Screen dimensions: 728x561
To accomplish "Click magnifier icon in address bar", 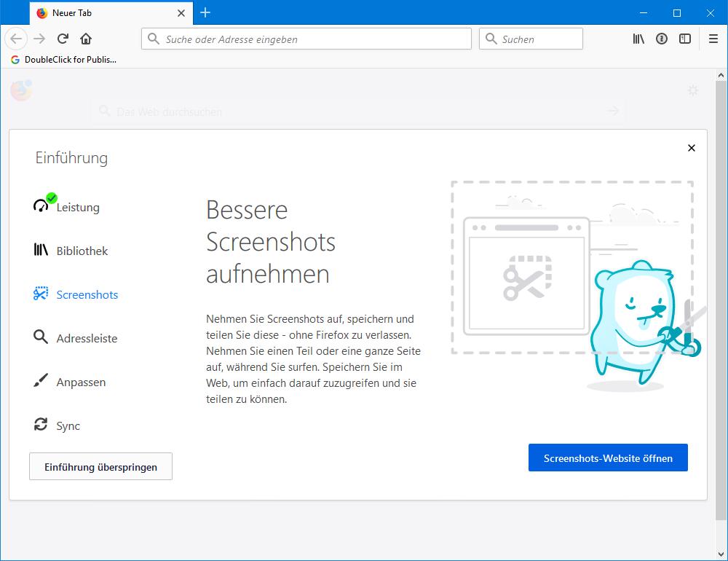I will coord(153,39).
